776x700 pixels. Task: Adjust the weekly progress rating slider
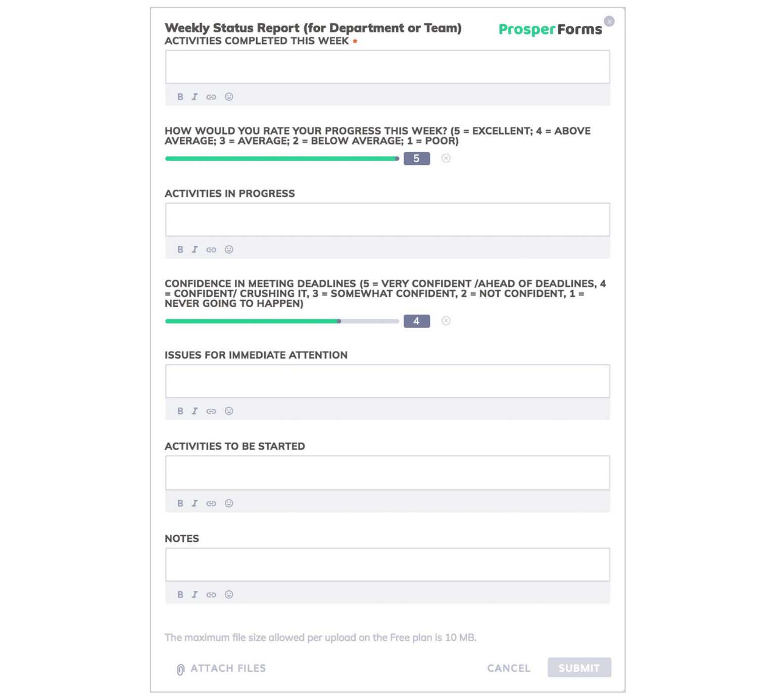[x=283, y=158]
